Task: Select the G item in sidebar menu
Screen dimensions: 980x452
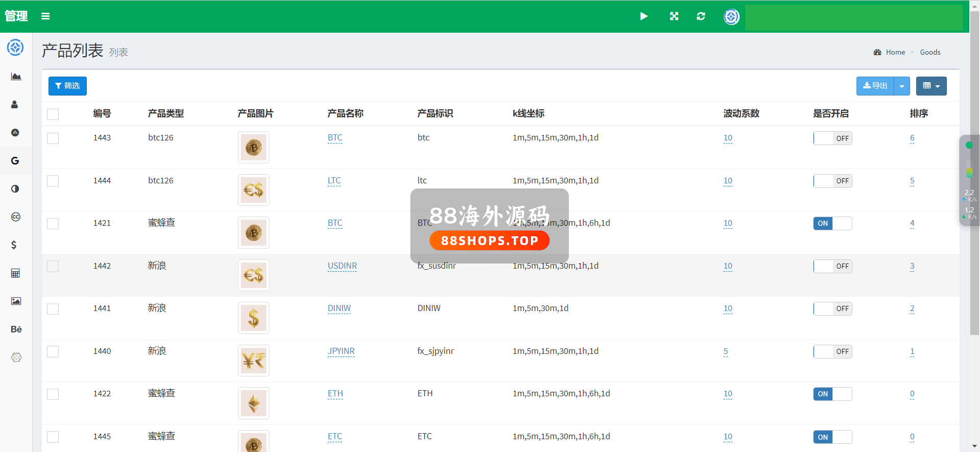Action: [15, 161]
